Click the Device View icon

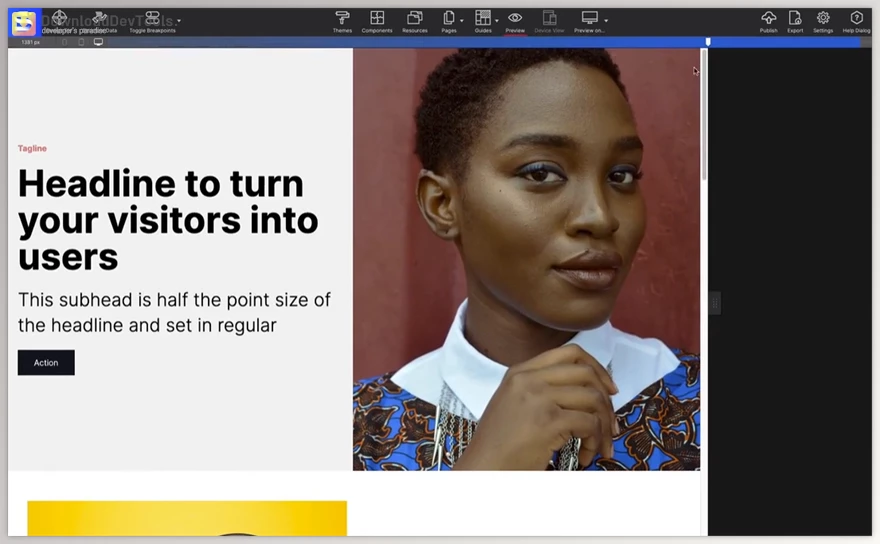pyautogui.click(x=549, y=21)
